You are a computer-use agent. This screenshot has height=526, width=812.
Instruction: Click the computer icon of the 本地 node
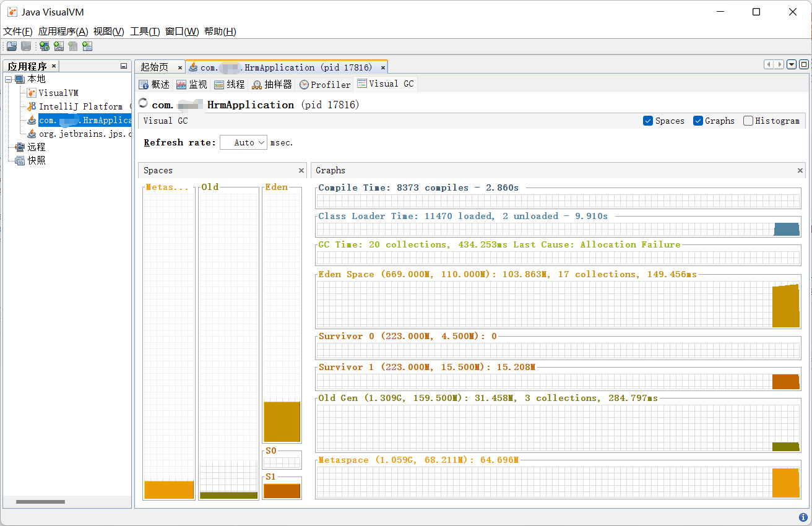[x=20, y=79]
